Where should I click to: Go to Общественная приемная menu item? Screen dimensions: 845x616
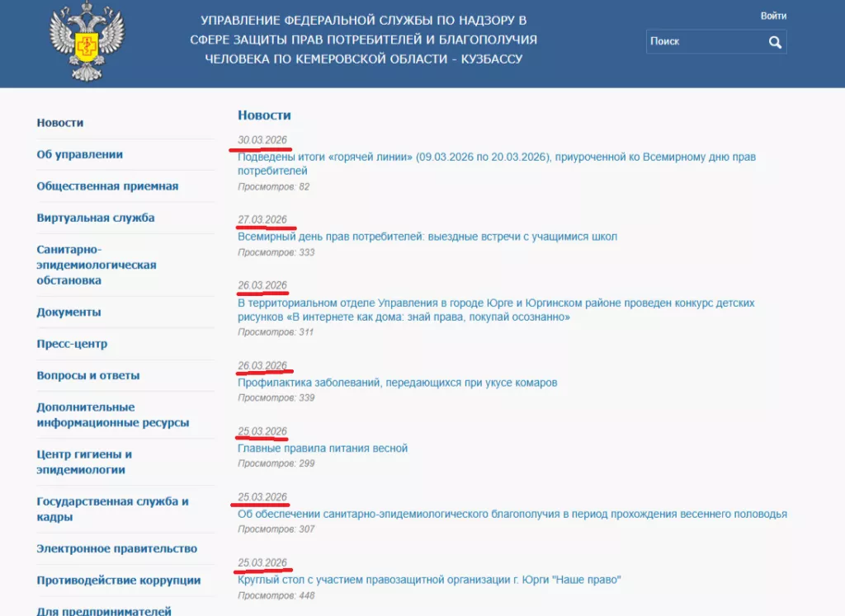tap(107, 186)
